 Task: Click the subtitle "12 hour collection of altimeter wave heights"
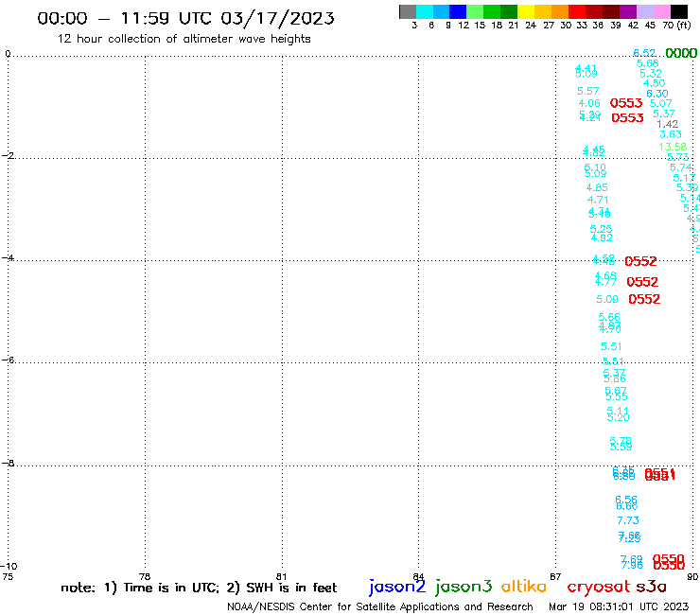[184, 39]
